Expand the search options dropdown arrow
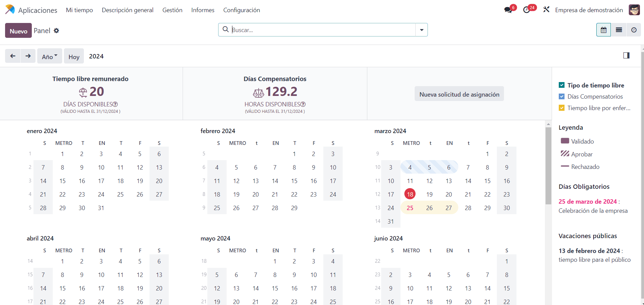 coord(421,30)
